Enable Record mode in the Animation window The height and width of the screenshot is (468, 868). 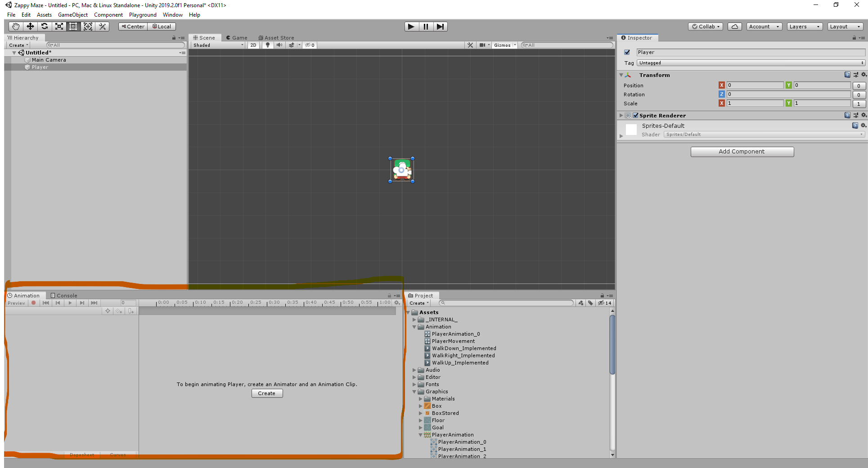(34, 303)
